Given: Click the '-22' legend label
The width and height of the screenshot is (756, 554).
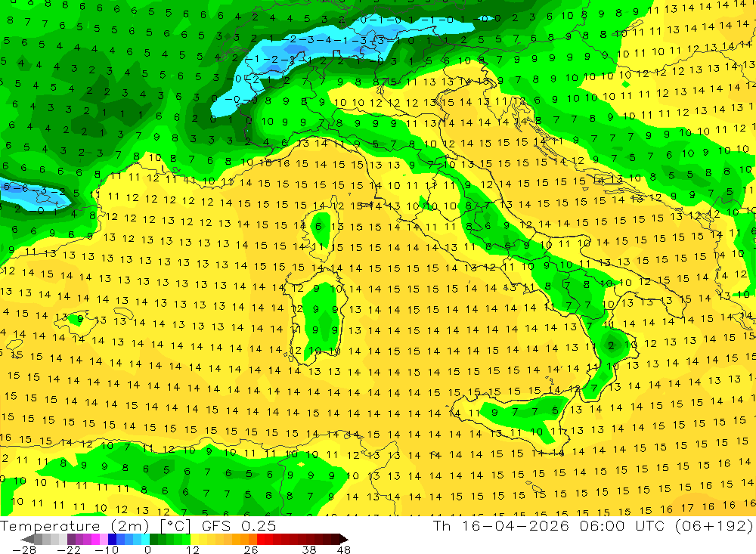Looking at the screenshot, I should pyautogui.click(x=69, y=550).
